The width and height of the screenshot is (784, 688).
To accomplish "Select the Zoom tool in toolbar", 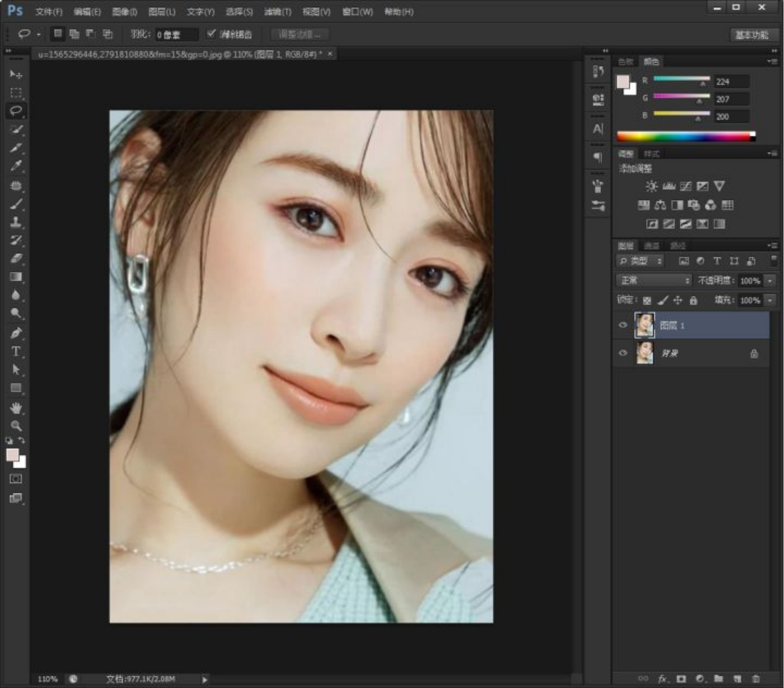I will coord(16,426).
